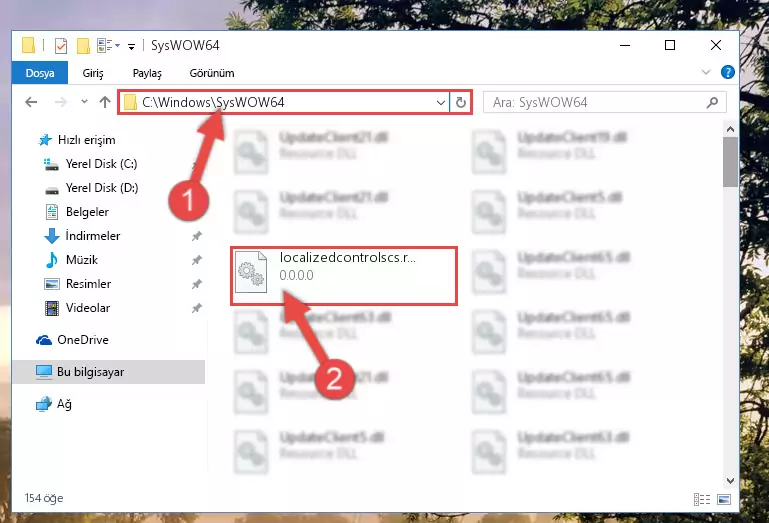Click the folder icon in title bar

(x=28, y=45)
